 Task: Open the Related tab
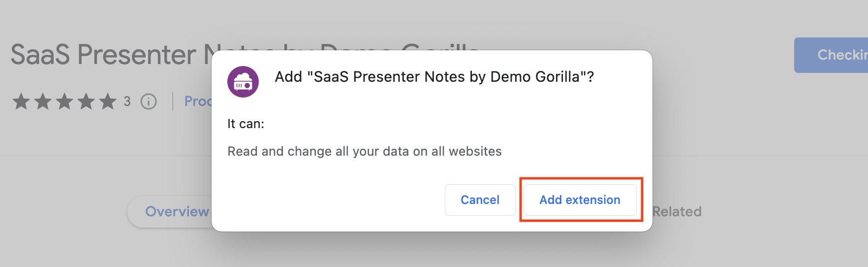(677, 212)
